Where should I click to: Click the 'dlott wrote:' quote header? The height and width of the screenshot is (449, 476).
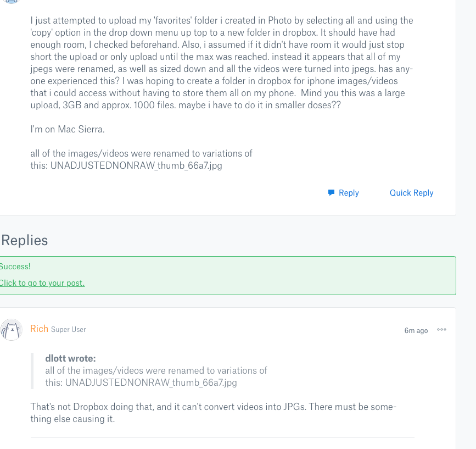tap(70, 359)
